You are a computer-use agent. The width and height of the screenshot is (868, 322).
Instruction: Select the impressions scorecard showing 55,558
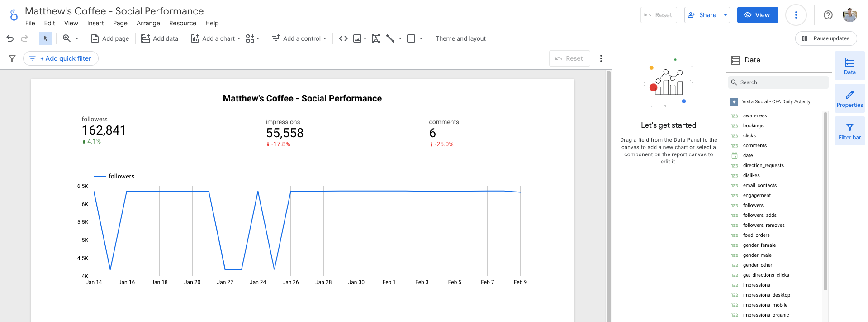coord(285,133)
